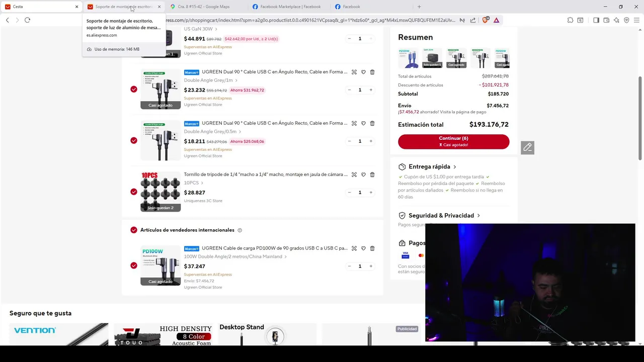The height and width of the screenshot is (362, 644).
Task: Open Brave Rewards triangle icon
Action: coord(496,20)
